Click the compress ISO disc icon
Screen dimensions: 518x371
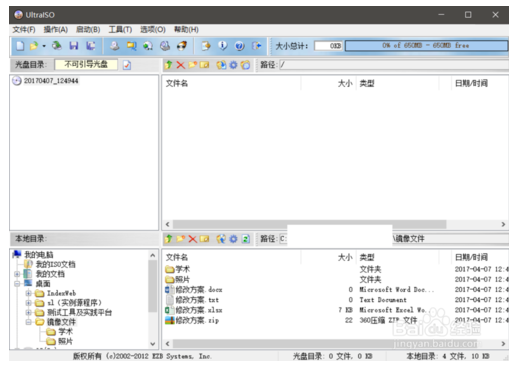click(148, 46)
